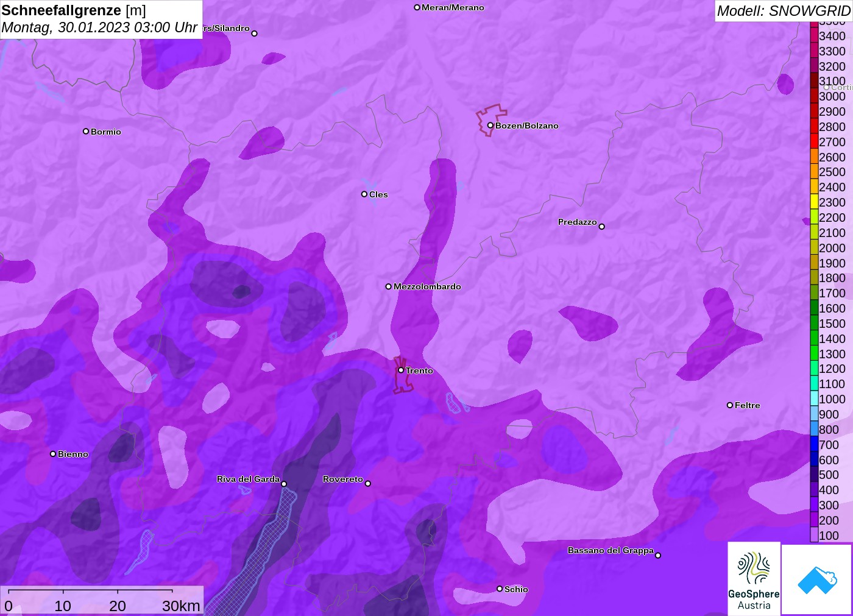Click the blue house cloud logo

click(x=817, y=579)
